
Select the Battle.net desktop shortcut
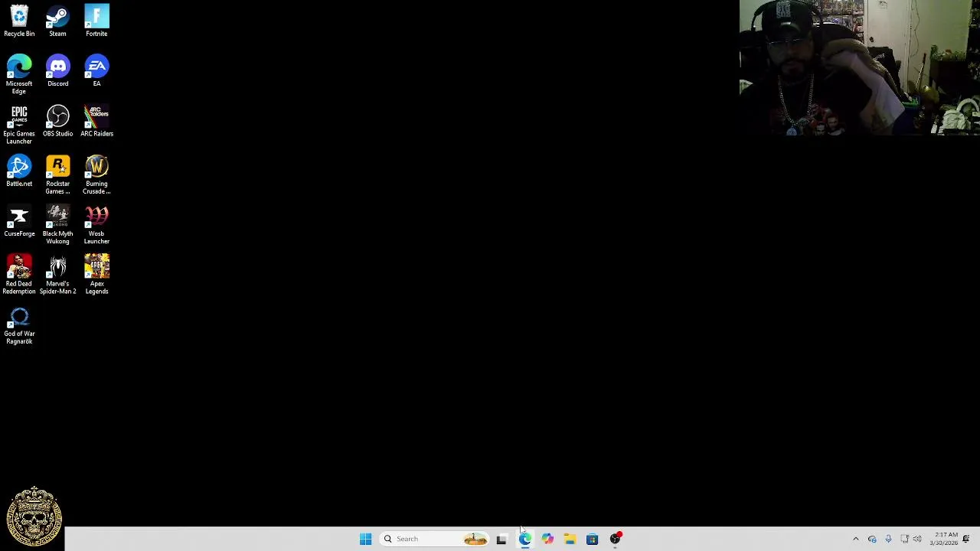(19, 171)
